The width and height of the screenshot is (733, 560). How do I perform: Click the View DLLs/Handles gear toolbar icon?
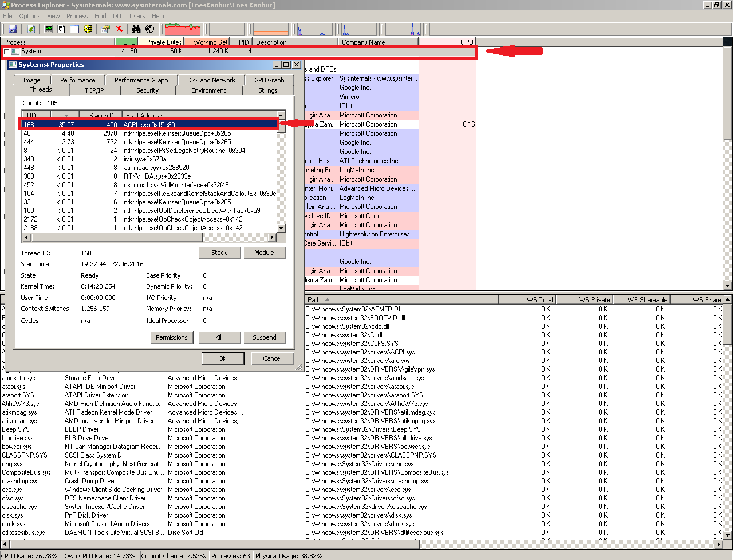pyautogui.click(x=88, y=29)
